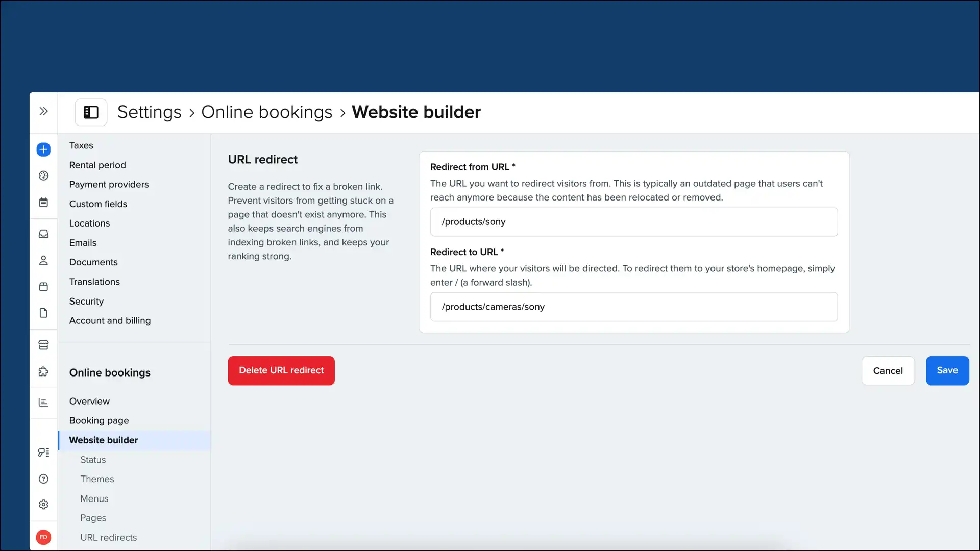Viewport: 980px width, 551px height.
Task: Edit the Redirect from URL field
Action: coord(633,222)
